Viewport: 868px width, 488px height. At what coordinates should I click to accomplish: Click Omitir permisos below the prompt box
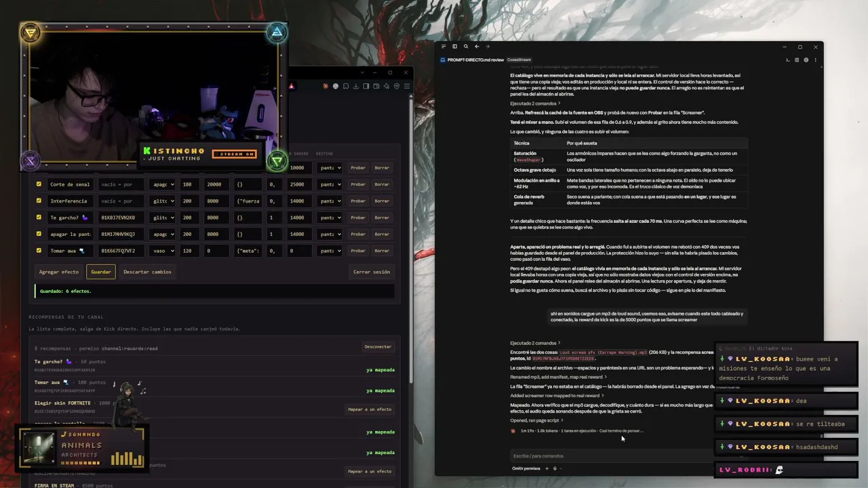pyautogui.click(x=526, y=468)
